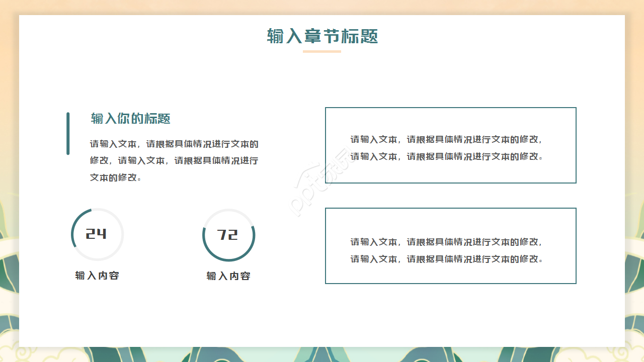Click the subheading 输入你的标题
The width and height of the screenshot is (644, 362).
[x=131, y=119]
